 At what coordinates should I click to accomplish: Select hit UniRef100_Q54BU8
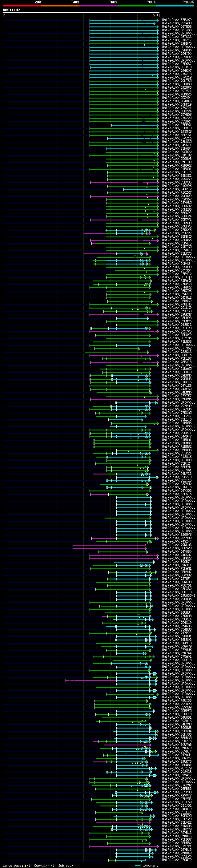(177, 629)
